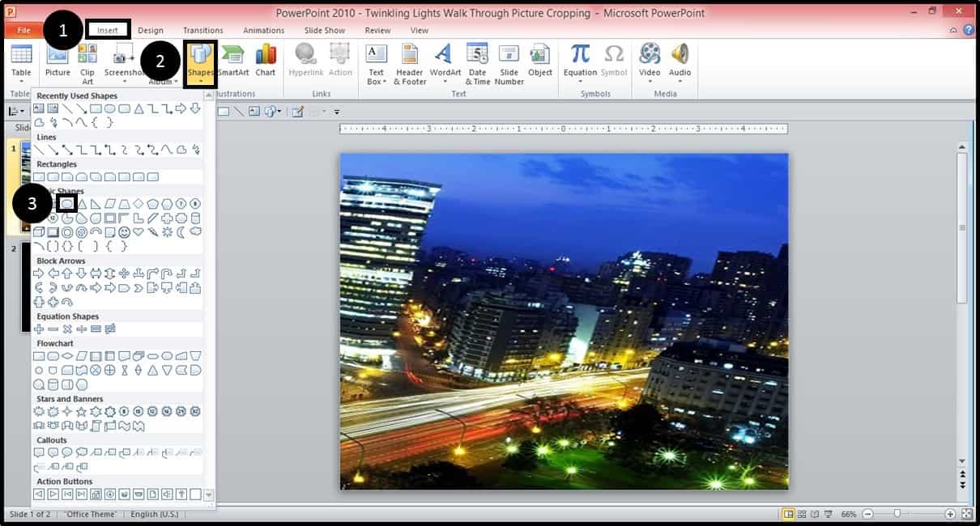This screenshot has width=980, height=526.
Task: Choose the Heart shape in Basic Shapes
Action: pyautogui.click(x=138, y=231)
